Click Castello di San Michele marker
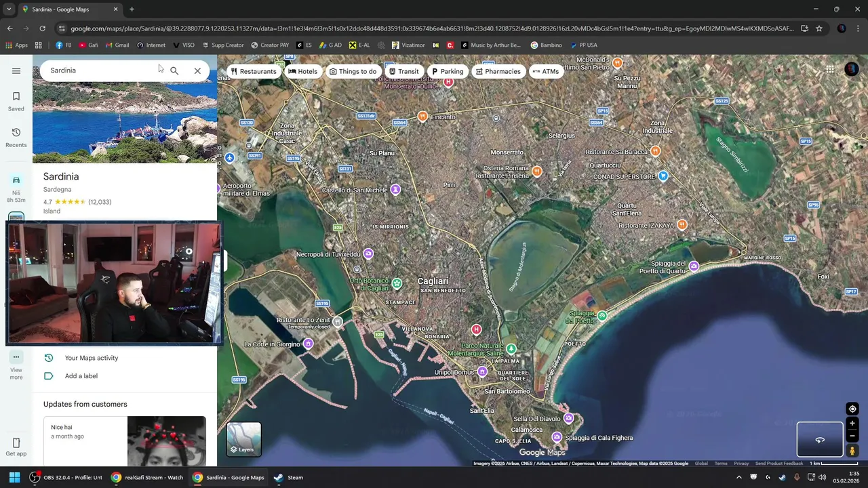 click(x=396, y=190)
